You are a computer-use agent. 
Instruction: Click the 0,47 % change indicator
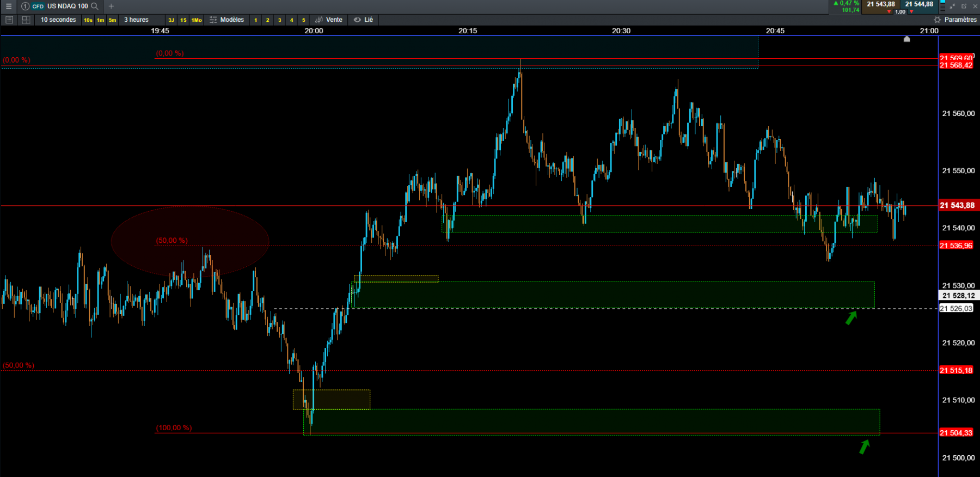click(x=846, y=3)
